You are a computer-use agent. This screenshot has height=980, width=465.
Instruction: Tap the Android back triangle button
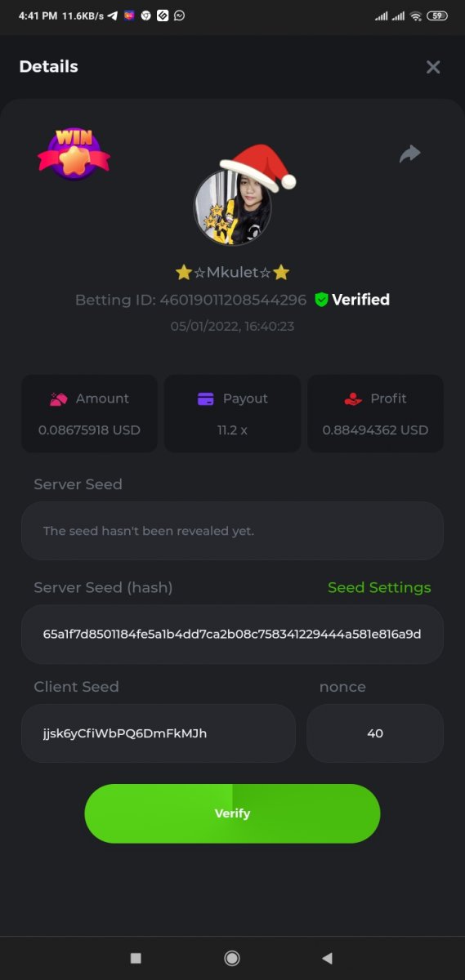pyautogui.click(x=328, y=958)
